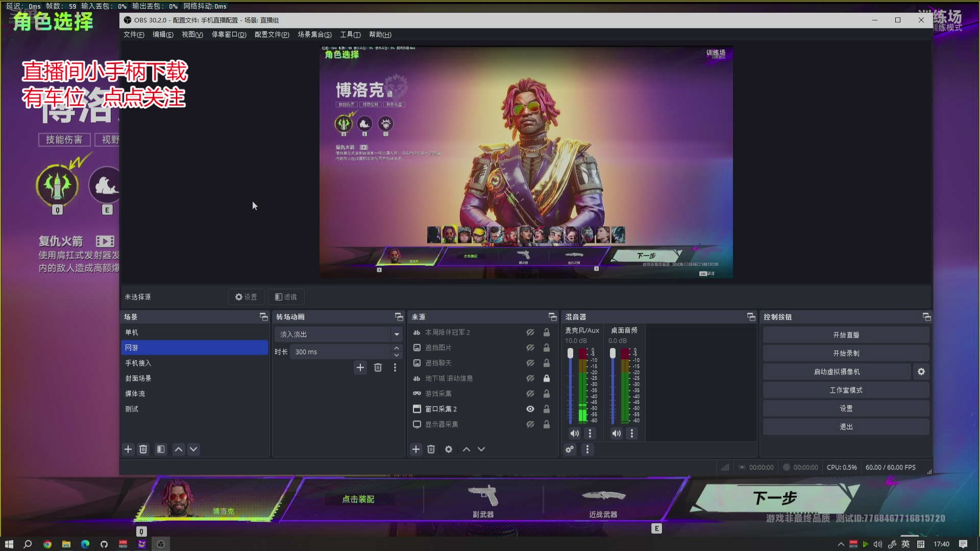Open the 场景集合(S) menu
980x551 pixels.
[314, 35]
